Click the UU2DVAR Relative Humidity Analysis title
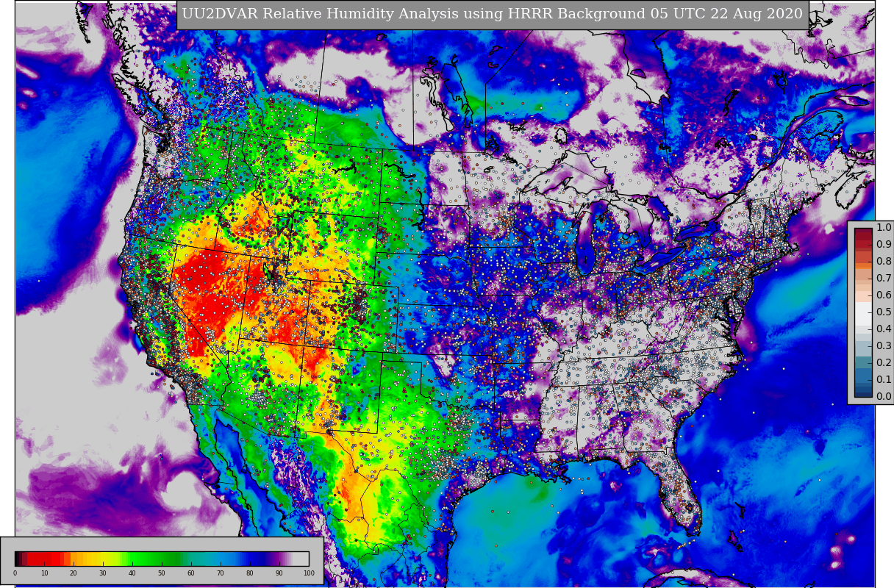 click(x=493, y=15)
